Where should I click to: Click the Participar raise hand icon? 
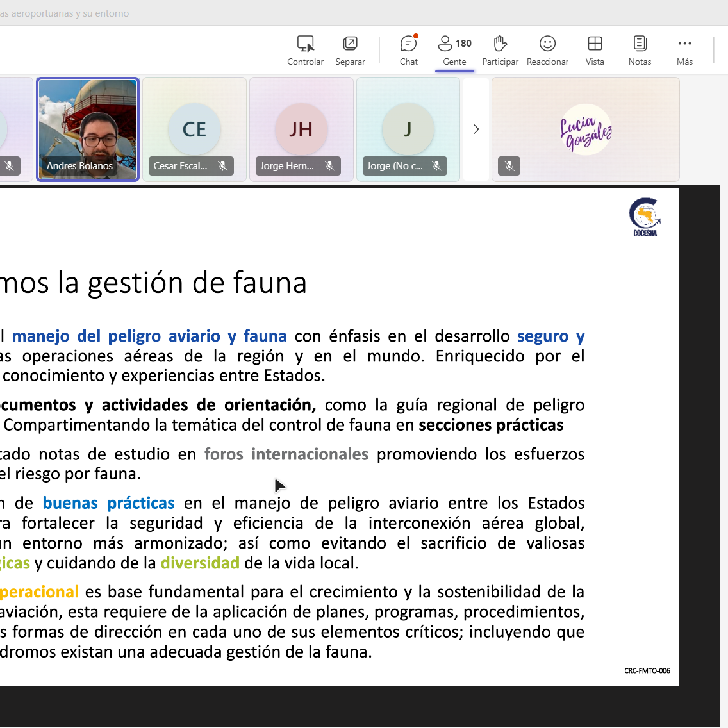500,44
